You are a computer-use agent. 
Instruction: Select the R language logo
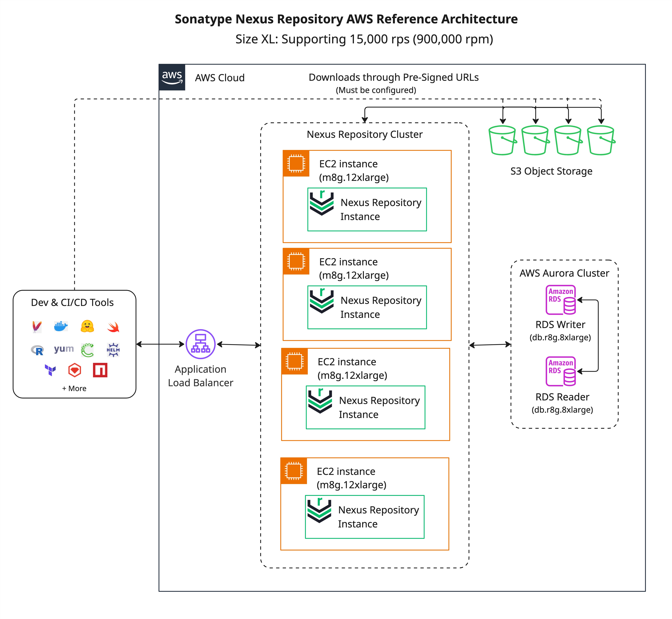[37, 350]
